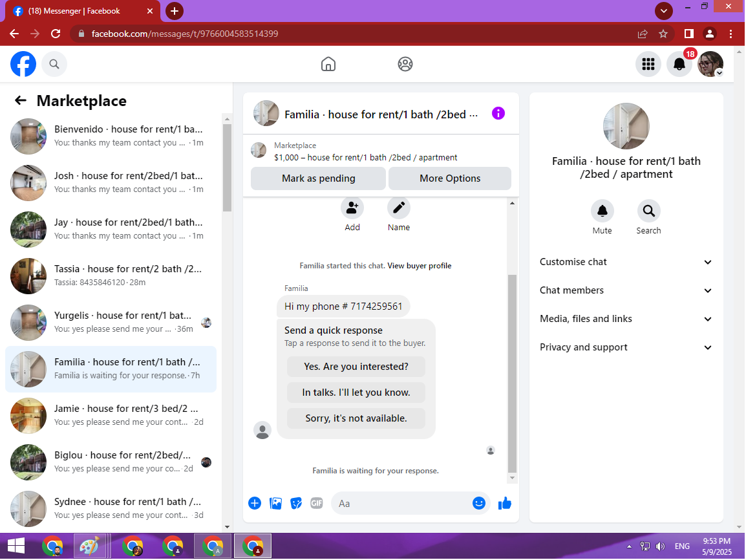The image size is (746, 560).
Task: Click the browser address bar URL
Action: coord(185,34)
